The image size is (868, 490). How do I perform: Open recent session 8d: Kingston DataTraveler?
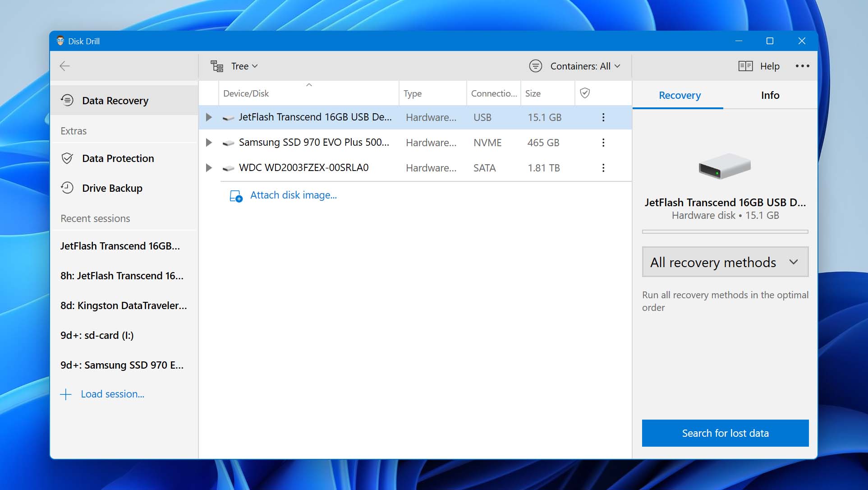[124, 306]
